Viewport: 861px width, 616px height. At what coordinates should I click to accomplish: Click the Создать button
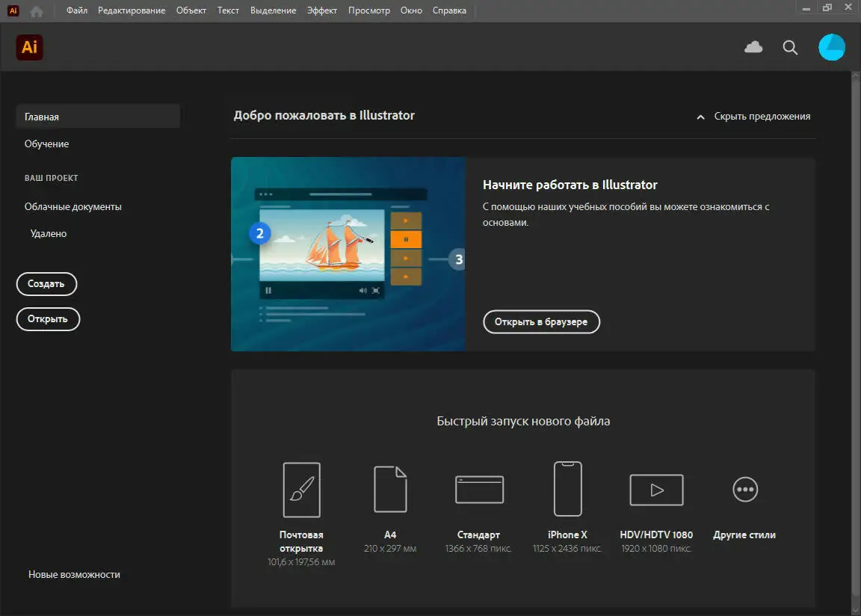(x=46, y=284)
